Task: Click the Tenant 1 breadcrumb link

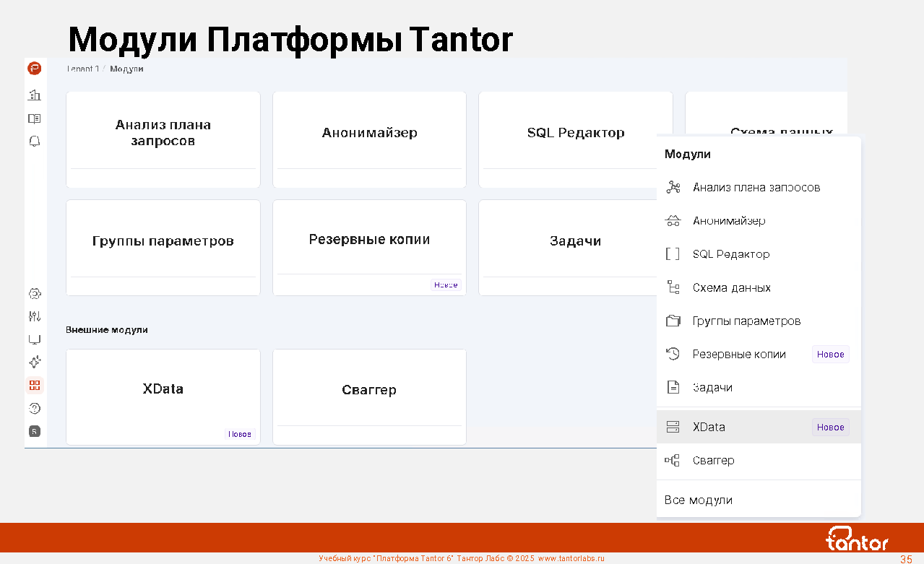Action: (82, 69)
